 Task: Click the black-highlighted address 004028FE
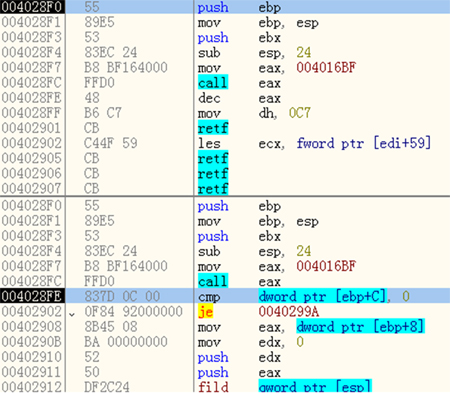pos(32,296)
